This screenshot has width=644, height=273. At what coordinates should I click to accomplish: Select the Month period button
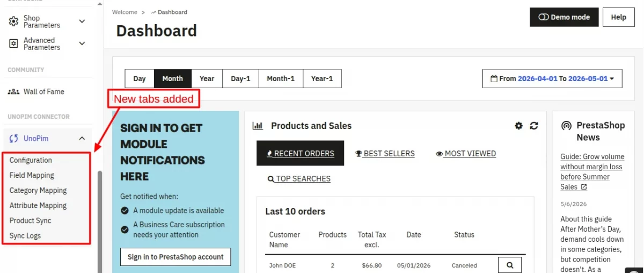173,78
